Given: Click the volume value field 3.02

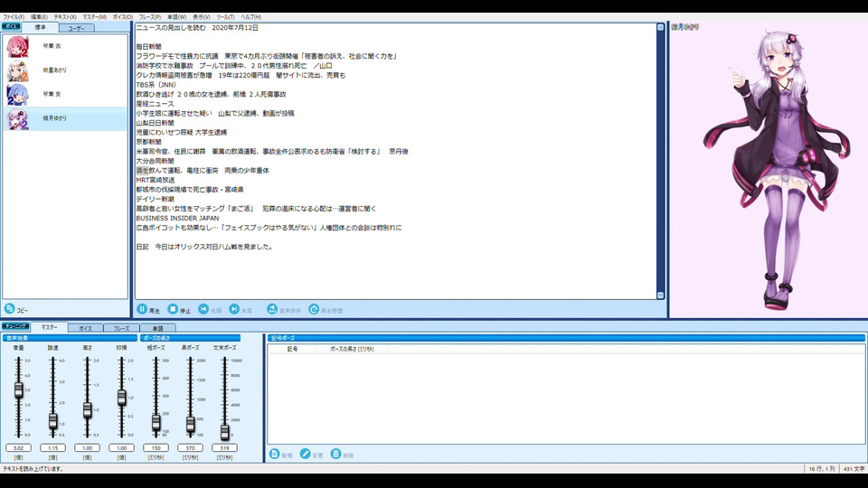Looking at the screenshot, I should [x=19, y=447].
